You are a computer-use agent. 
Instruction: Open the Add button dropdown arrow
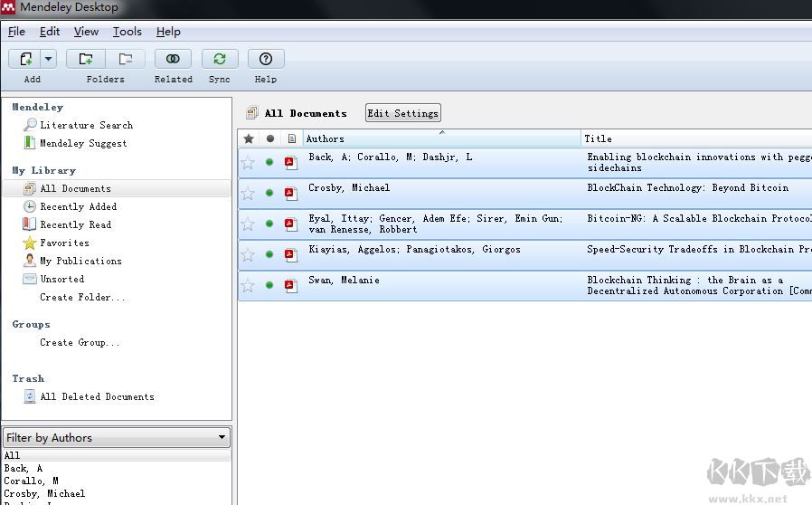[x=48, y=59]
